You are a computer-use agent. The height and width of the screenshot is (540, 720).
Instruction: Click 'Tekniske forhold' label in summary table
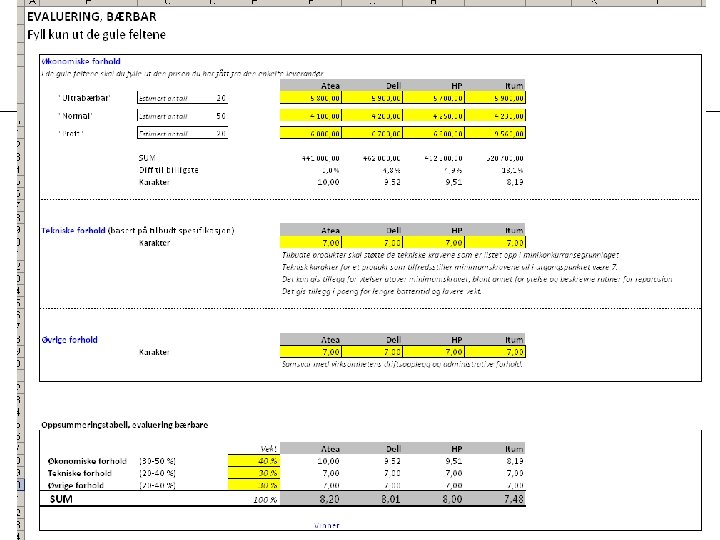point(79,473)
